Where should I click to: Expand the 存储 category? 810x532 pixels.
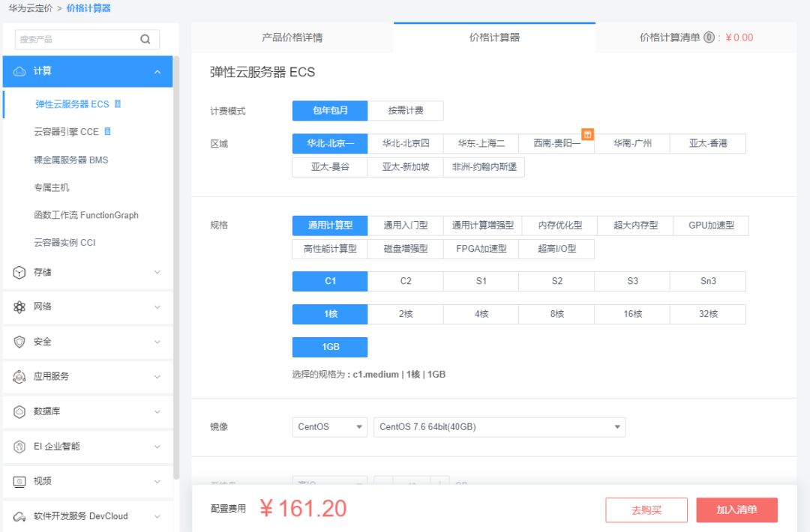[x=157, y=272]
